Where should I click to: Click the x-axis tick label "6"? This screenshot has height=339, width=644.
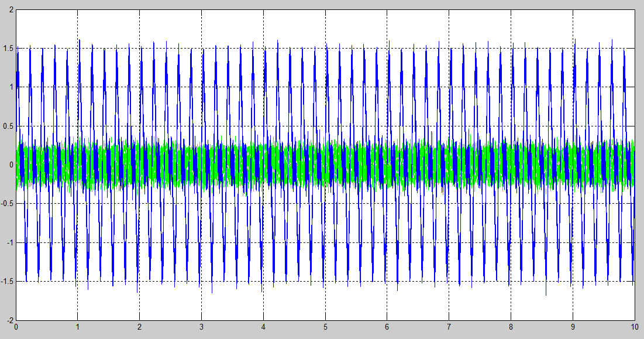click(x=387, y=327)
